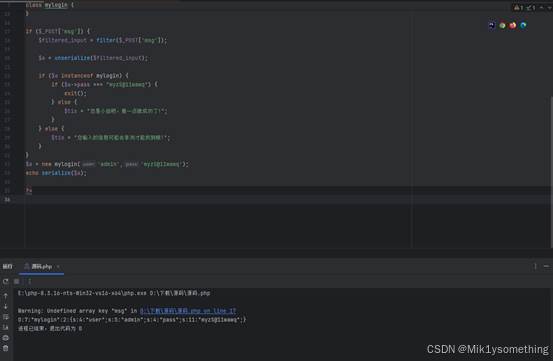Open file in Chrome browser
The width and height of the screenshot is (553, 361).
pyautogui.click(x=502, y=25)
